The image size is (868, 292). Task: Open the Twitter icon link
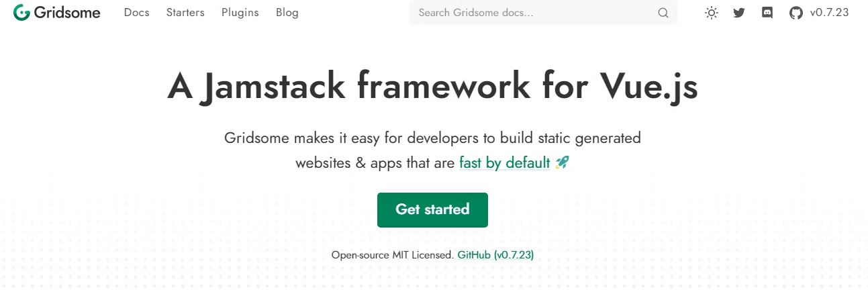coord(739,13)
